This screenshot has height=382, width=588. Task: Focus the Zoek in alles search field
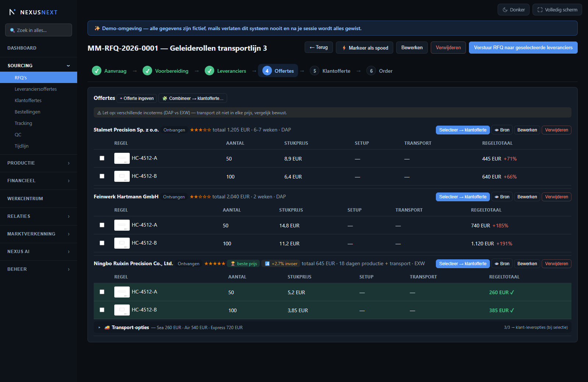pyautogui.click(x=39, y=30)
